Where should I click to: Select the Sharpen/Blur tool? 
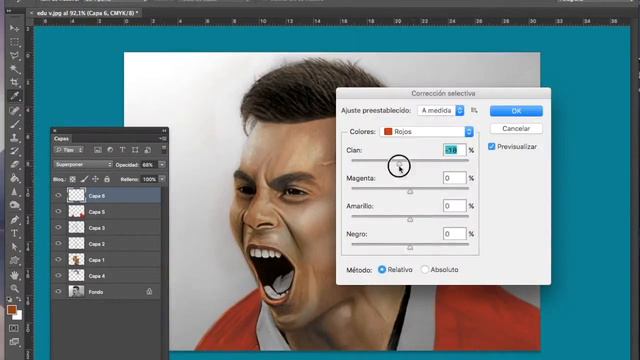click(x=14, y=192)
